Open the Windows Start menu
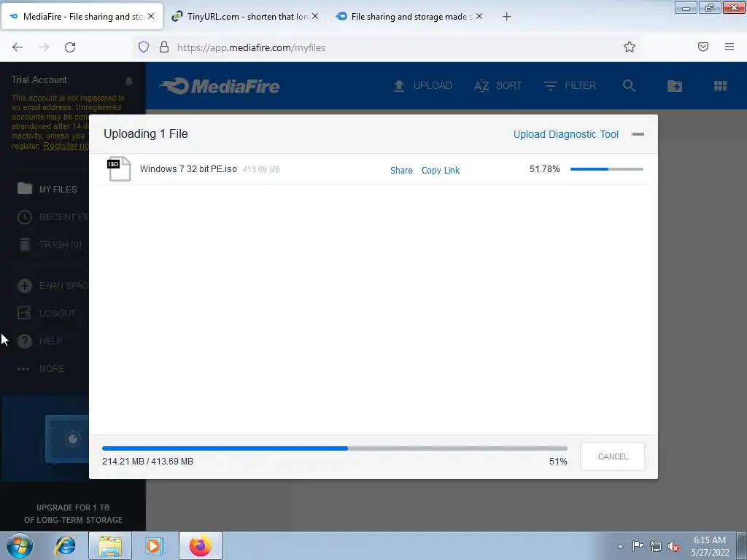Screen dimensions: 747x560 (x=20, y=545)
